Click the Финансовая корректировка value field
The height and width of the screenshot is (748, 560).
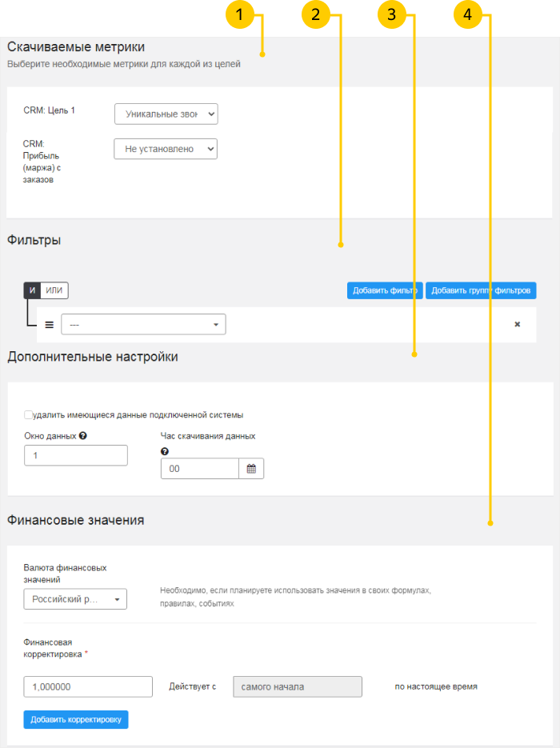88,686
